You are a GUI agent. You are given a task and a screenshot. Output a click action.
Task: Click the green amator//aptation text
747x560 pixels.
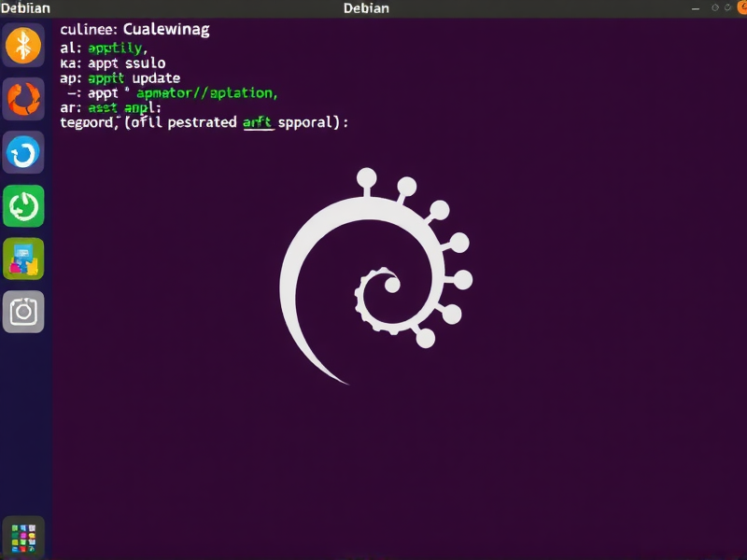pyautogui.click(x=207, y=92)
